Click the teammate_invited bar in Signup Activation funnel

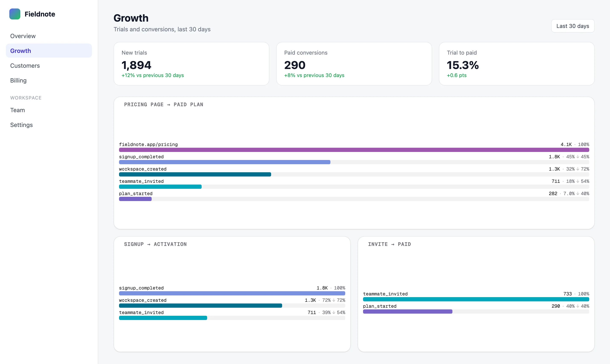[163, 318]
